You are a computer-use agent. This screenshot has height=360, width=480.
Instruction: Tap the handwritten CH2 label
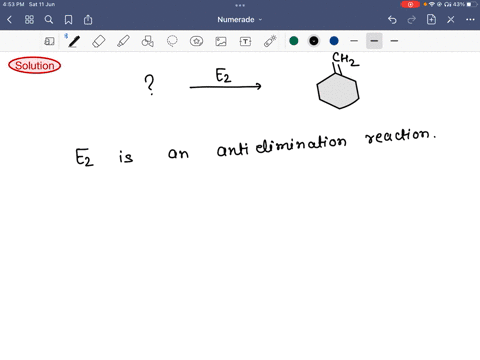(x=346, y=59)
